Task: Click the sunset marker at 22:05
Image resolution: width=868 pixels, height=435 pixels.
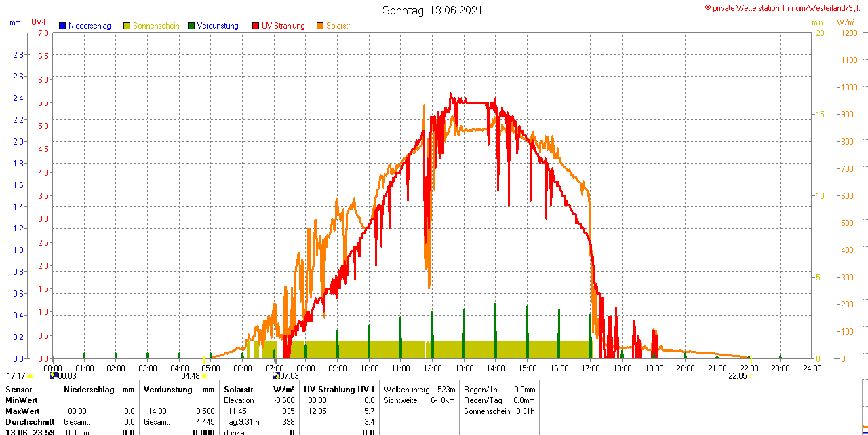Action: coord(751,376)
